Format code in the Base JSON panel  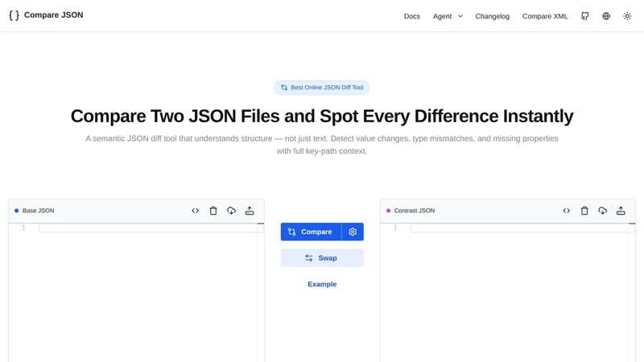195,211
